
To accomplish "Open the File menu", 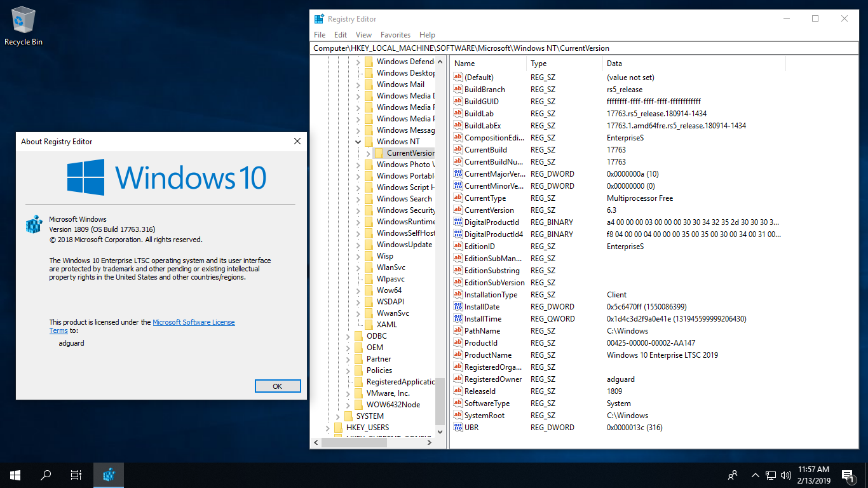I will tap(320, 35).
